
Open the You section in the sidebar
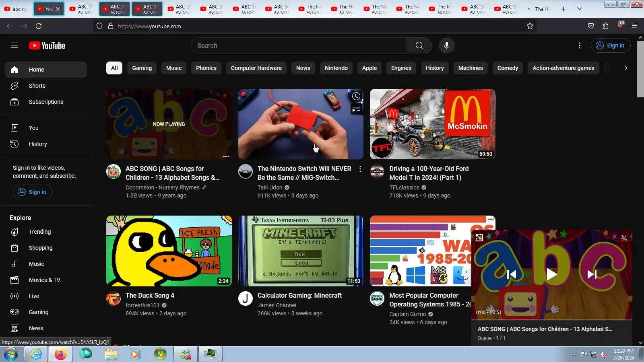(46, 128)
